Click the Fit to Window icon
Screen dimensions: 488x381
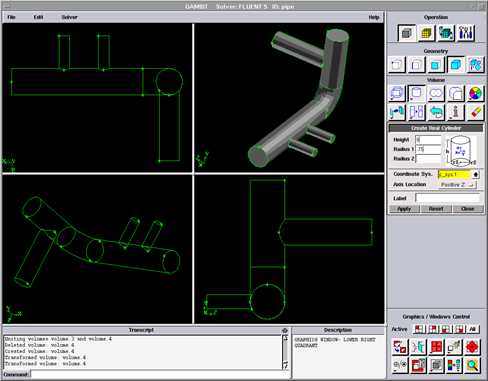tap(400, 347)
